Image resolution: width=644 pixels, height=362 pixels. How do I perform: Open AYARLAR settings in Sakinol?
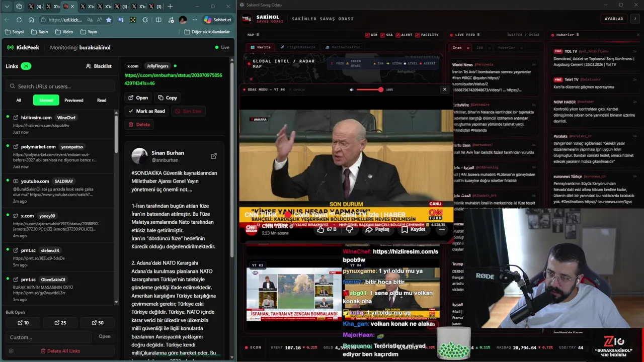pos(614,19)
